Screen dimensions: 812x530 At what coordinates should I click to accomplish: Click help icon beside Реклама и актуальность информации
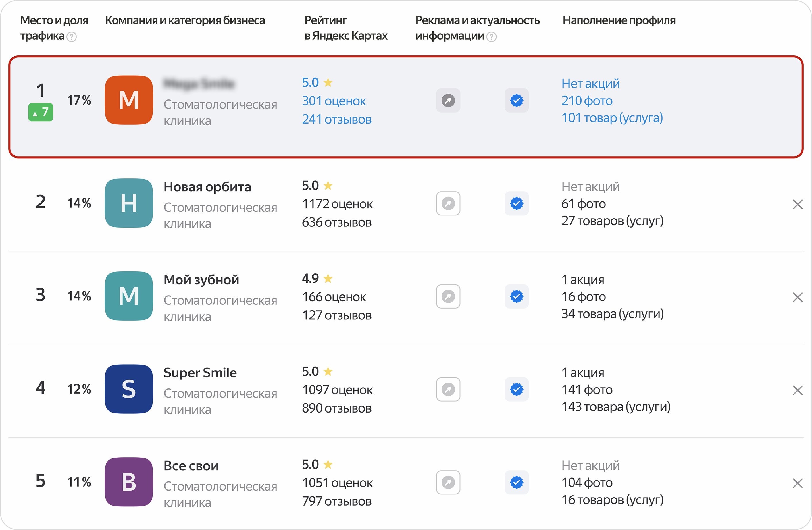(491, 37)
